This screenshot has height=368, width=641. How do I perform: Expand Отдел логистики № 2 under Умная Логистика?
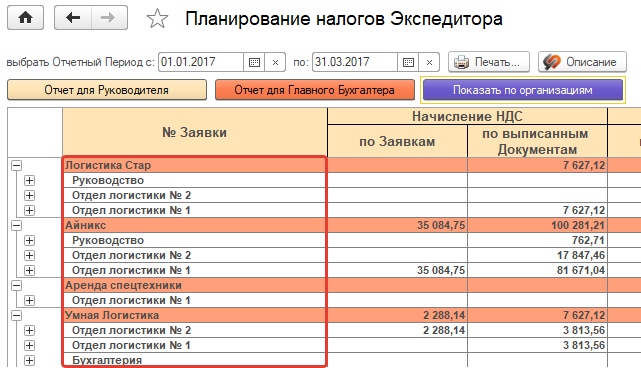point(29,330)
